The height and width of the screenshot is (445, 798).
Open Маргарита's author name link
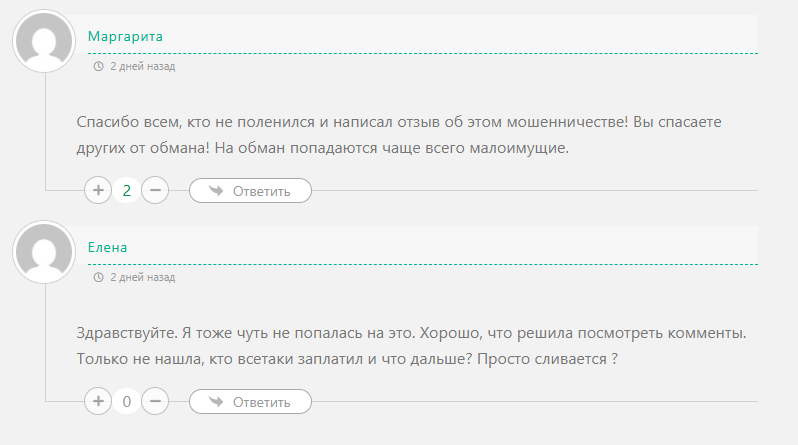(125, 37)
